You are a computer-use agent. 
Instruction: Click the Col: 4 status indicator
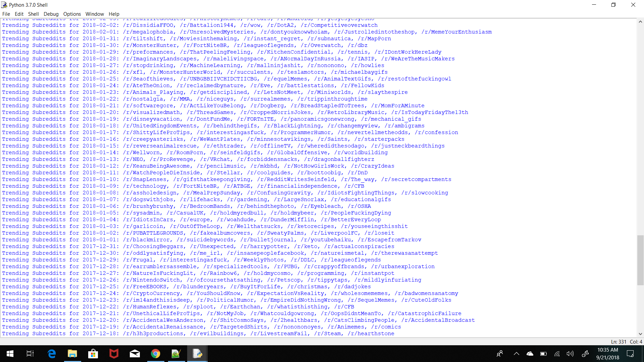pyautogui.click(x=636, y=342)
